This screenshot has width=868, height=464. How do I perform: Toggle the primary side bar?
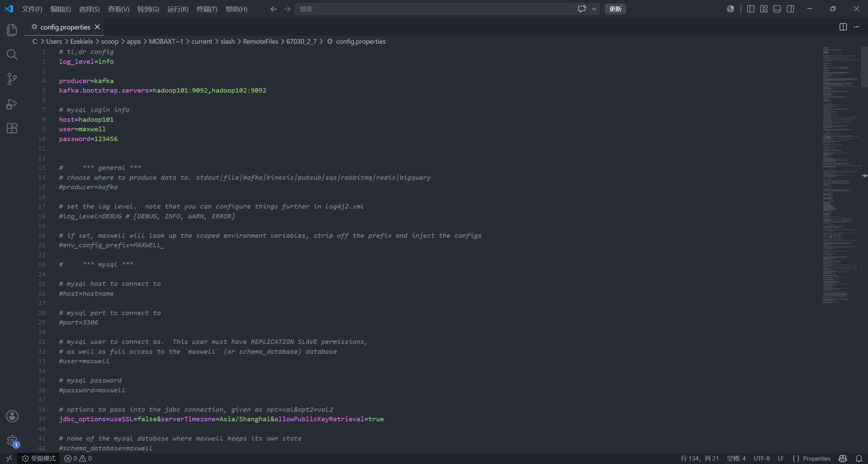point(751,9)
